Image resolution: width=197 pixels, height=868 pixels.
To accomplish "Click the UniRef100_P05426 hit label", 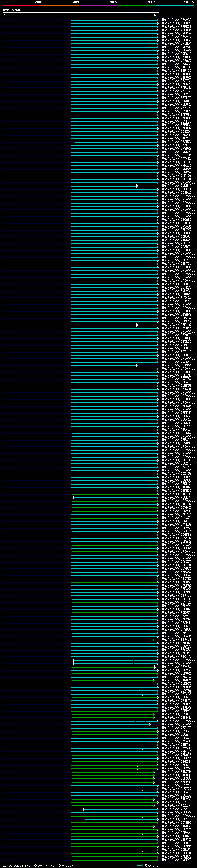I will click(177, 297).
